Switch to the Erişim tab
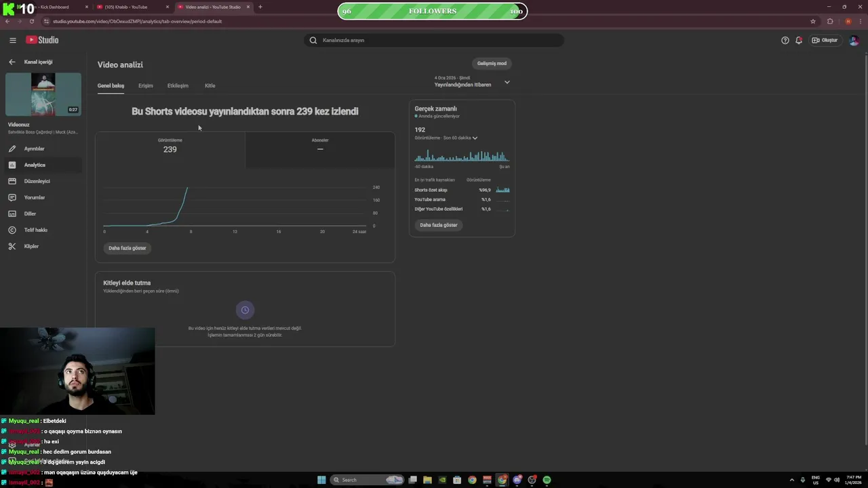868x488 pixels. point(146,85)
